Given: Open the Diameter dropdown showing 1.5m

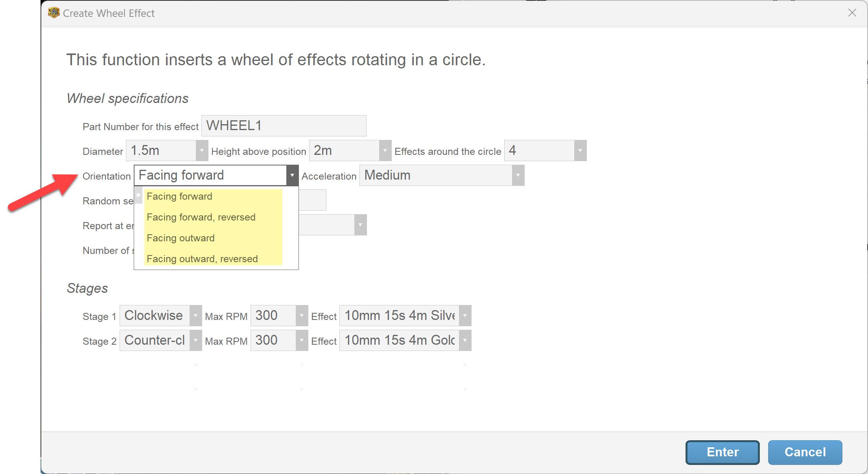Looking at the screenshot, I should click(x=201, y=151).
